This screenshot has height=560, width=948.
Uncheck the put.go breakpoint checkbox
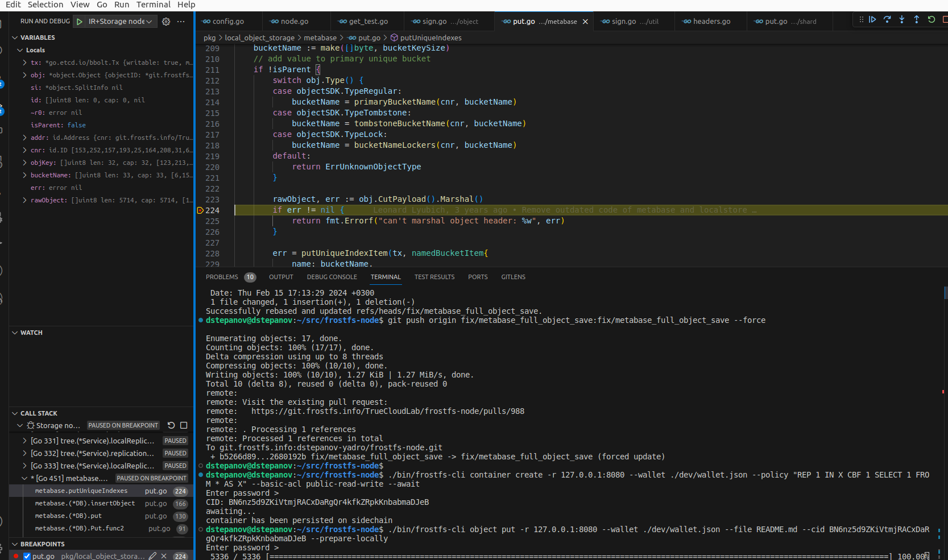point(27,556)
